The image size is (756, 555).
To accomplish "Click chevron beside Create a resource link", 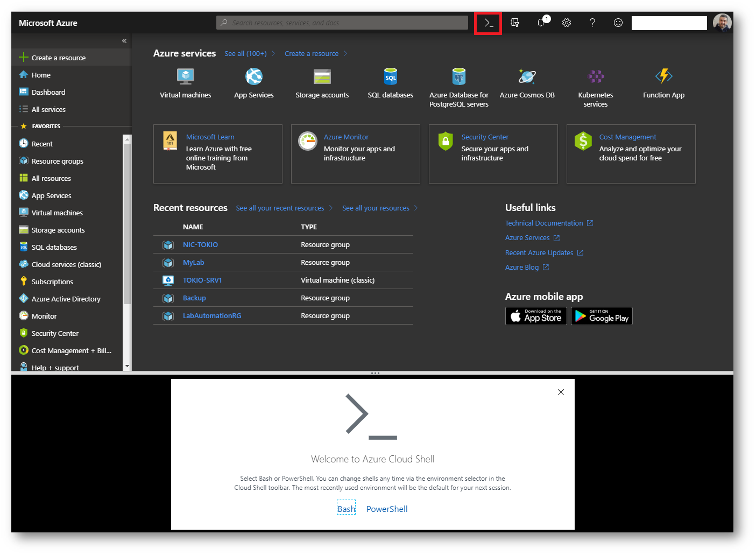I will (345, 53).
